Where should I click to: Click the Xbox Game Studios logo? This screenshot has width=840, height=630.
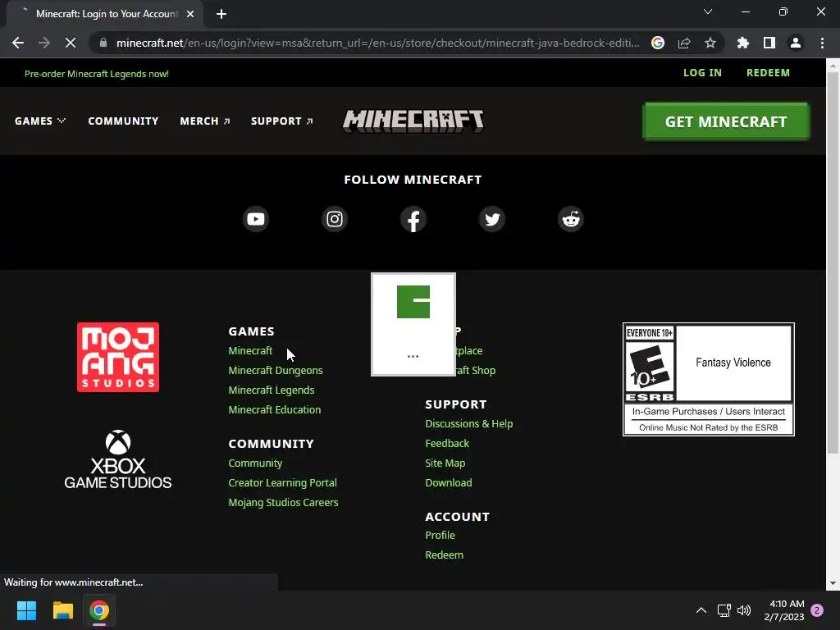pos(118,459)
